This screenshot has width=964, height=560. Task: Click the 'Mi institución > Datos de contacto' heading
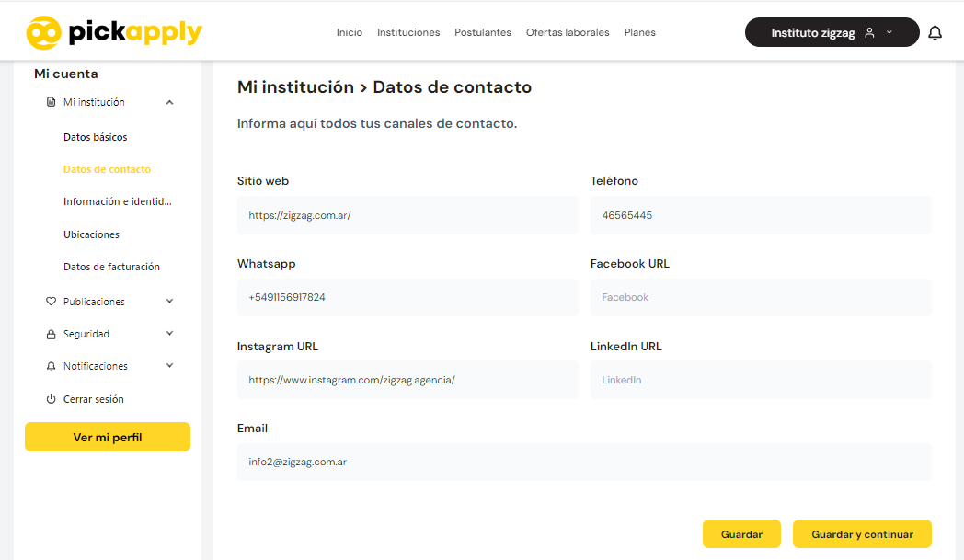(x=384, y=86)
